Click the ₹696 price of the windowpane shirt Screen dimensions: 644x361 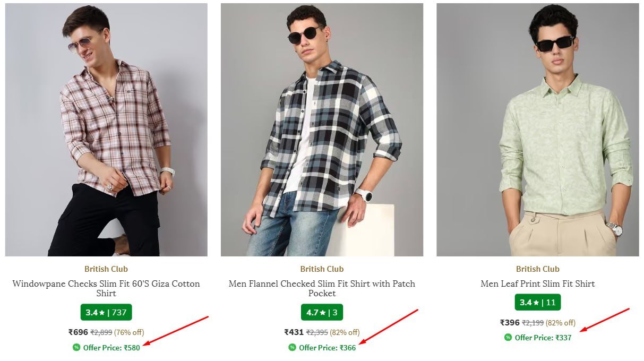click(78, 332)
